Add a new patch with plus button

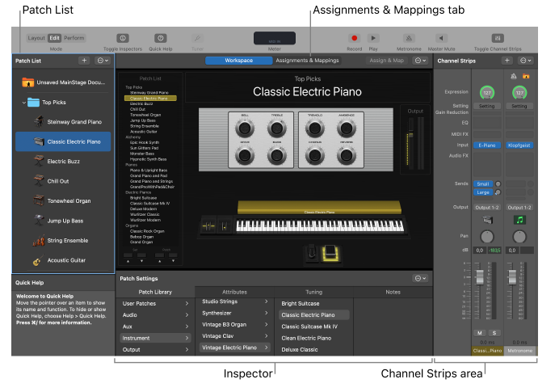click(x=84, y=61)
